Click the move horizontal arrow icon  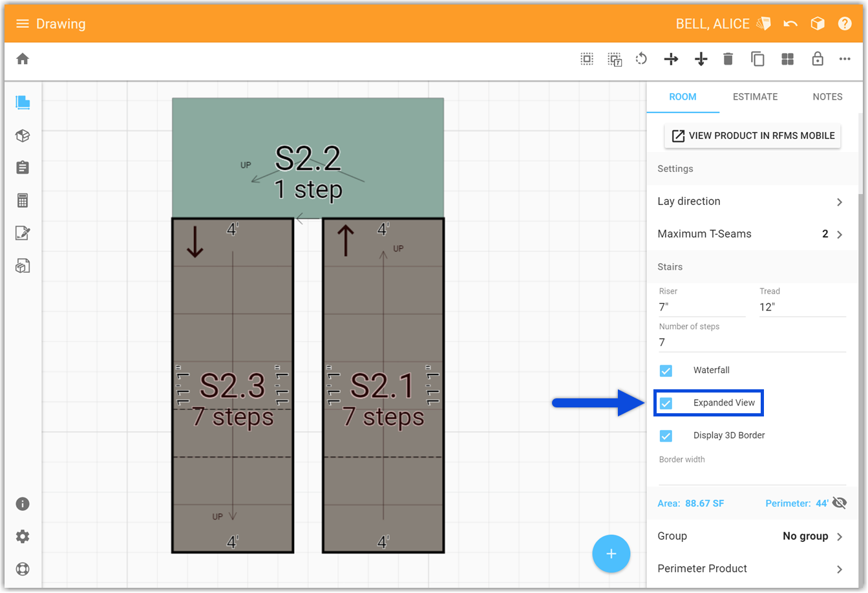coord(671,59)
